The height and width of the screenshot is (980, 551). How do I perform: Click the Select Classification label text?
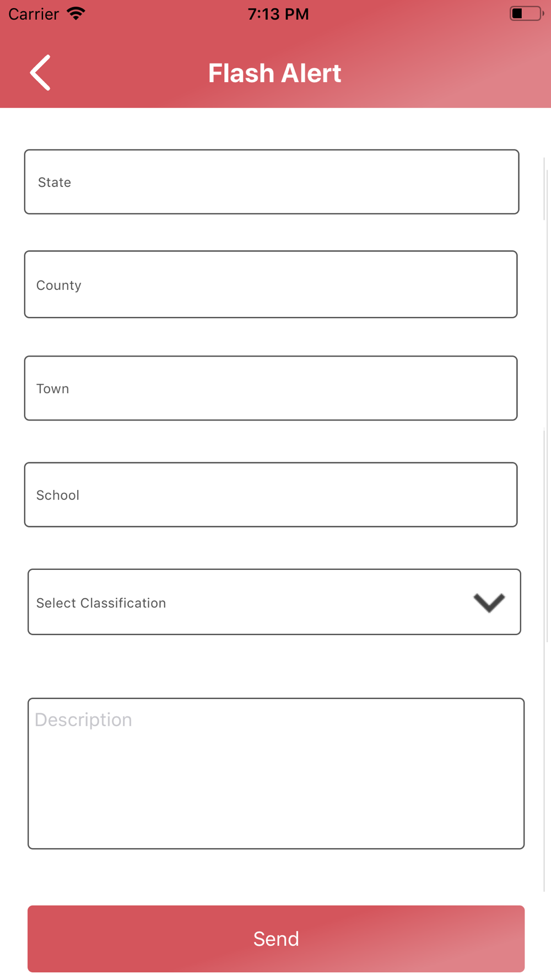[101, 603]
